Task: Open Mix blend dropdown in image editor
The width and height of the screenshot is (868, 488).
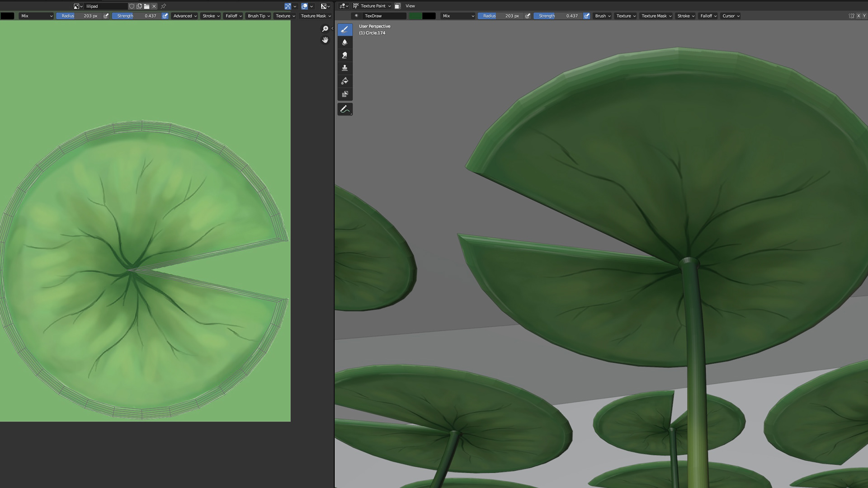Action: [x=37, y=16]
